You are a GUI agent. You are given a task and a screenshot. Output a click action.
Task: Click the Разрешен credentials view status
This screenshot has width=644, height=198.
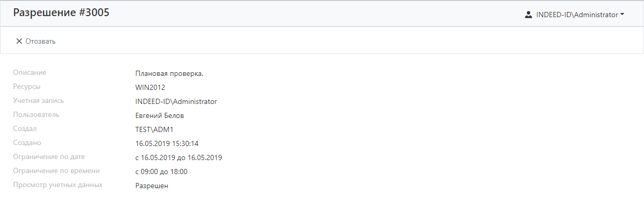(152, 186)
